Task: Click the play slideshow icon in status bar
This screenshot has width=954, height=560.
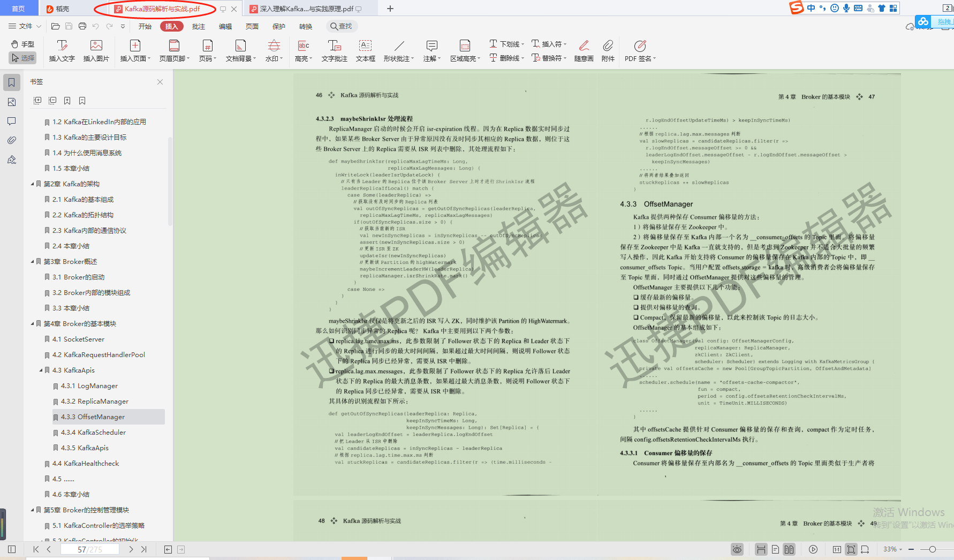Action: coord(813,549)
